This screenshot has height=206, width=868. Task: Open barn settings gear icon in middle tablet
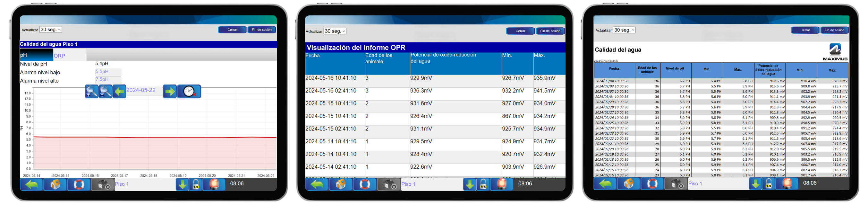tap(389, 184)
